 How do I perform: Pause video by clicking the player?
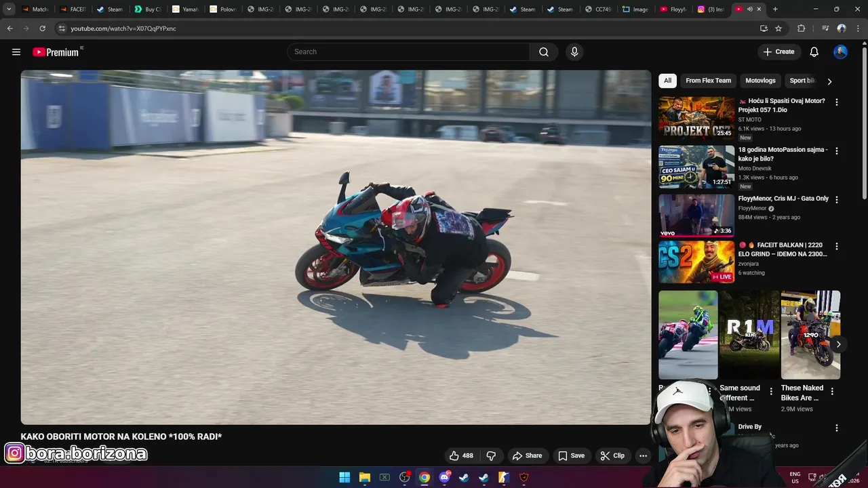pyautogui.click(x=336, y=247)
